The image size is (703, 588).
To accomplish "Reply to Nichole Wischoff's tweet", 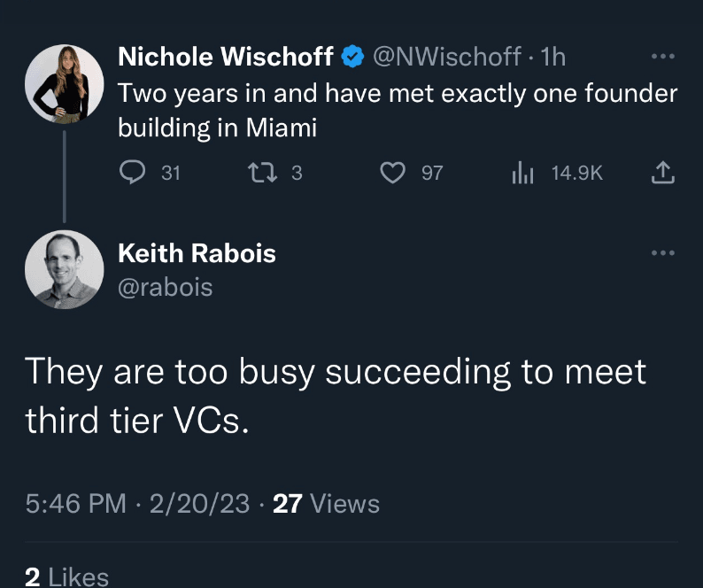I will pos(132,173).
